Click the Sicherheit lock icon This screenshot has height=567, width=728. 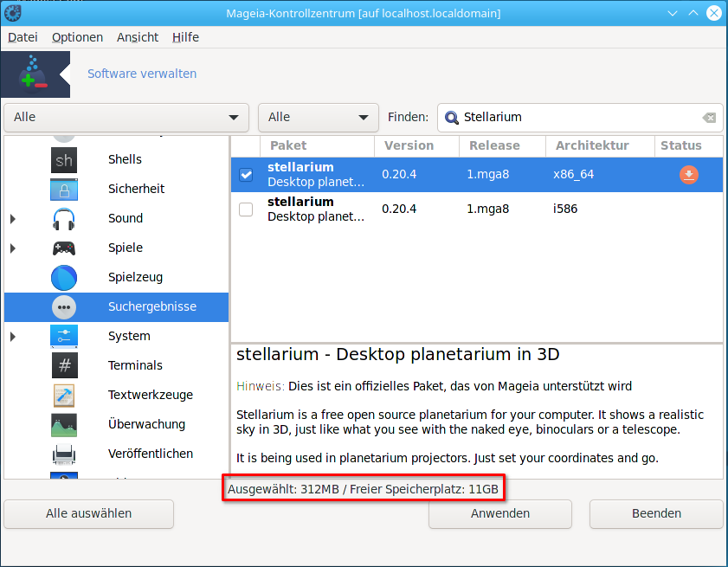[x=64, y=190]
